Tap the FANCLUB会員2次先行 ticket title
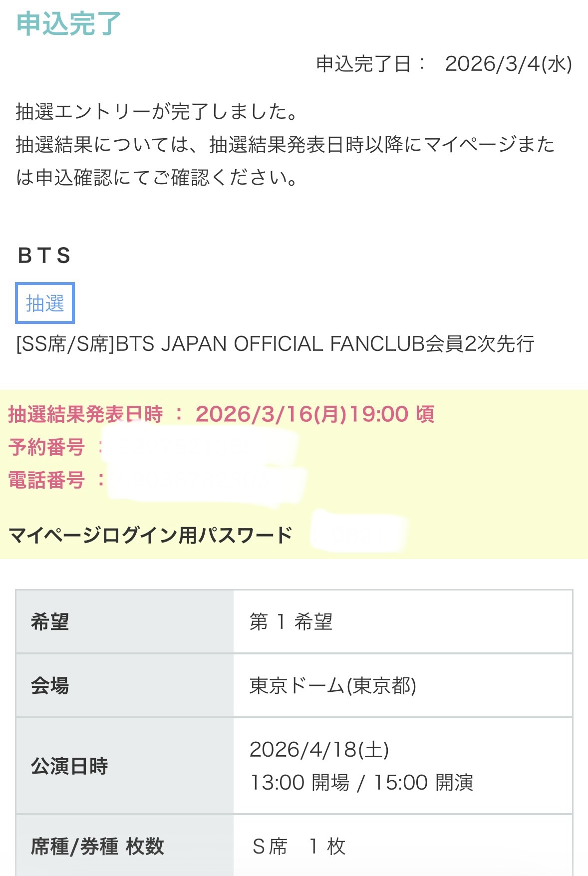This screenshot has width=588, height=876. pos(275,344)
